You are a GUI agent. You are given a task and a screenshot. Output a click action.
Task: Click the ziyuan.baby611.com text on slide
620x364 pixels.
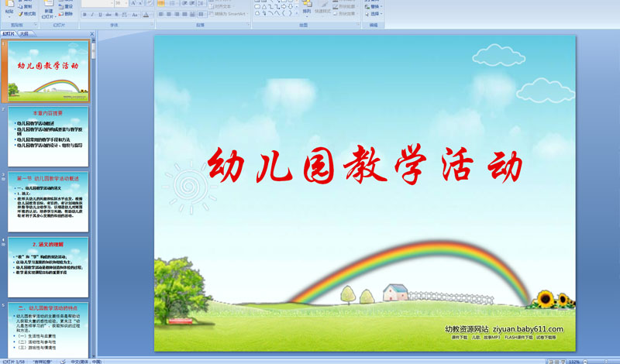tap(528, 329)
